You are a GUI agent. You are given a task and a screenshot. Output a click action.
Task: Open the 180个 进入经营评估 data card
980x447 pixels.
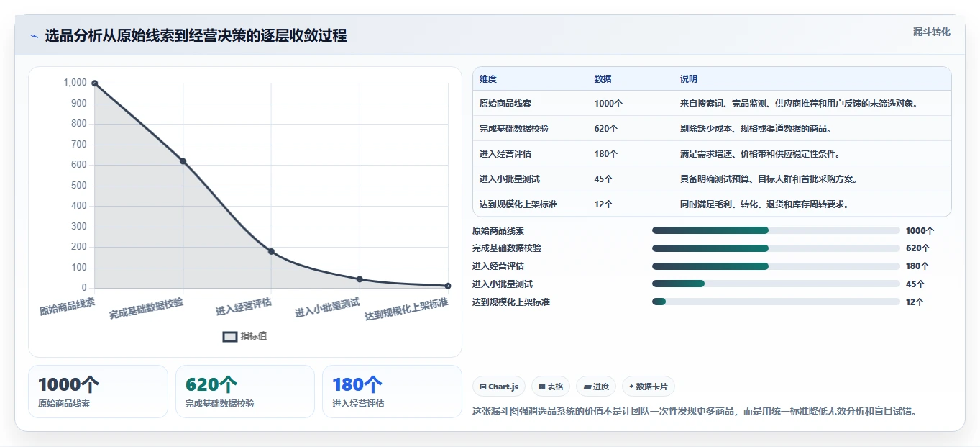pyautogui.click(x=392, y=392)
